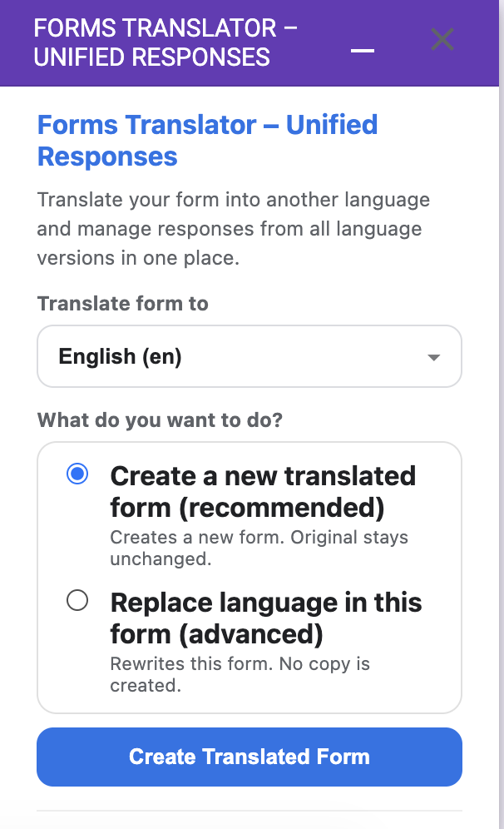Click the "Translate form to" label
The width and height of the screenshot is (504, 829).
pyautogui.click(x=122, y=304)
